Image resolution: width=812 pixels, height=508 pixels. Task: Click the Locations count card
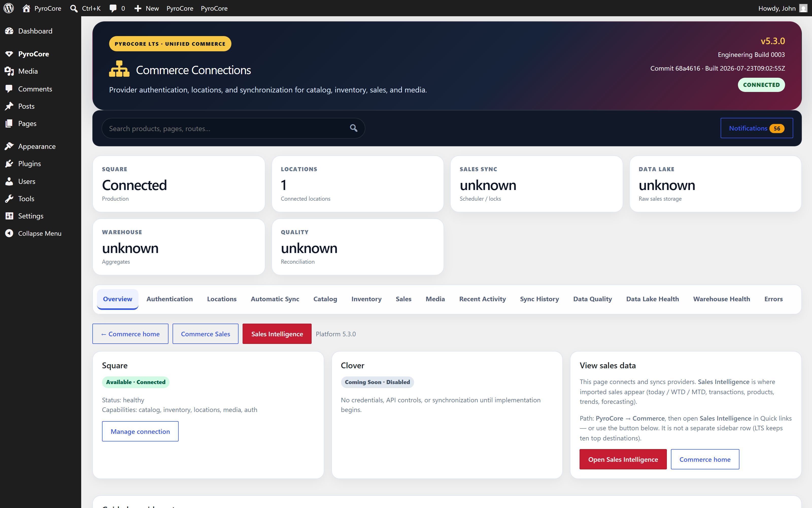(x=358, y=184)
